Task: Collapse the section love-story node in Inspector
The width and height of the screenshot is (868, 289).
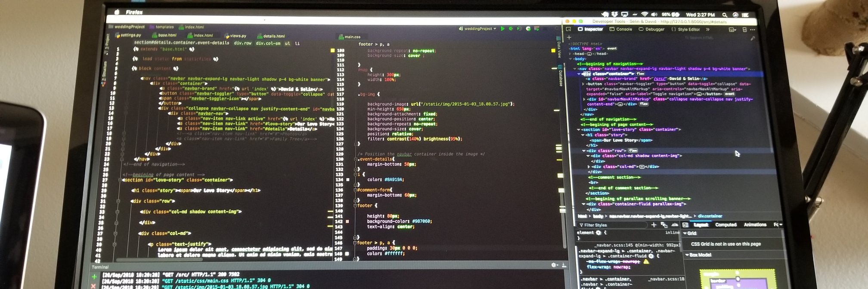Action: 578,129
